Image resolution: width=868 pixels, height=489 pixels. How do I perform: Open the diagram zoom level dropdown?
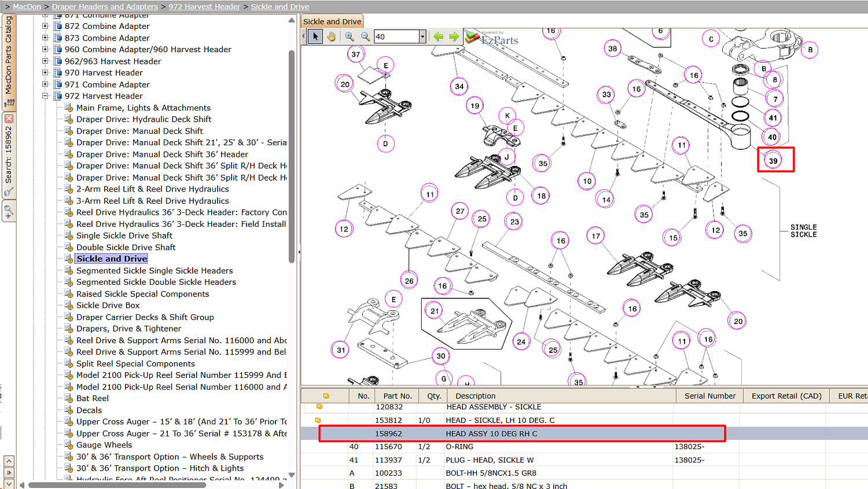click(422, 36)
